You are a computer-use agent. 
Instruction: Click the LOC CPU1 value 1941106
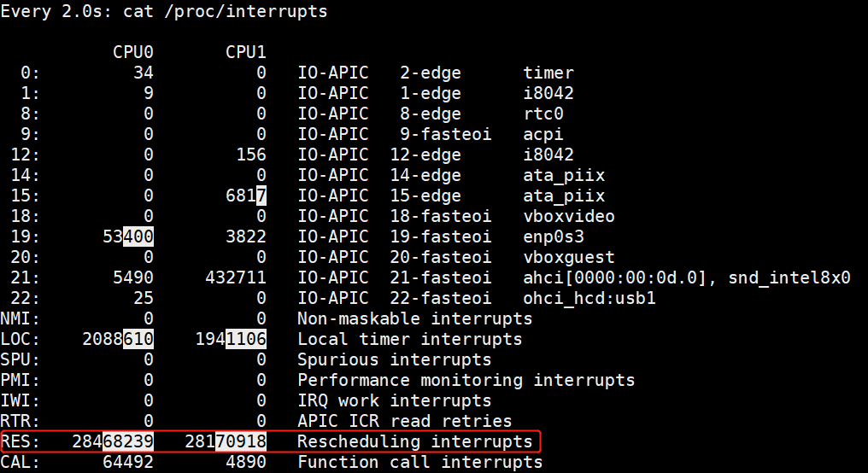tap(231, 339)
